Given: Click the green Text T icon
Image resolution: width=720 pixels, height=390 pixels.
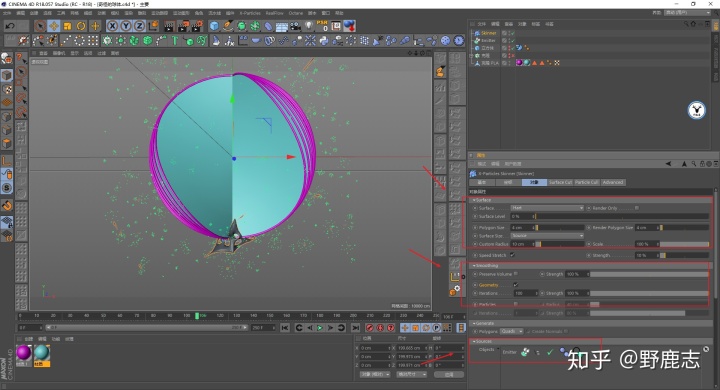Looking at the screenshot, I should coord(175,41).
